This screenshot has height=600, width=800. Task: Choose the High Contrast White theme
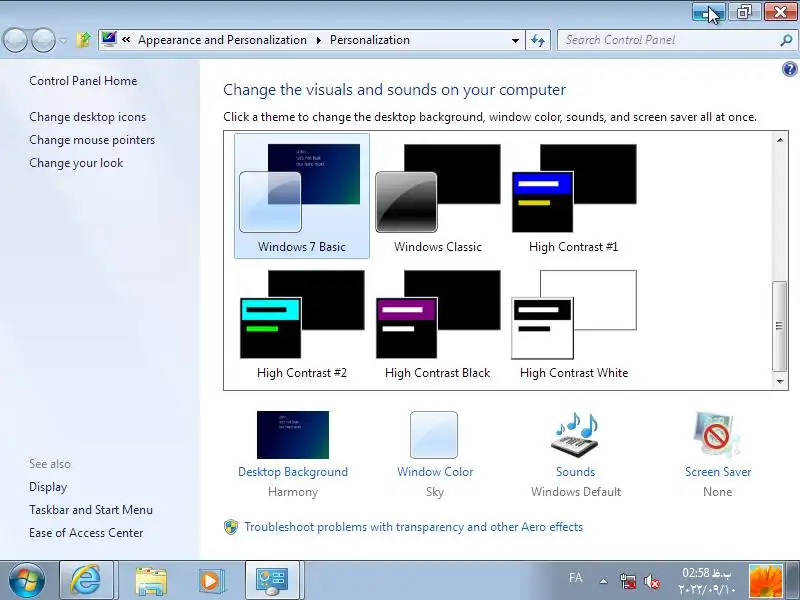[x=574, y=322]
